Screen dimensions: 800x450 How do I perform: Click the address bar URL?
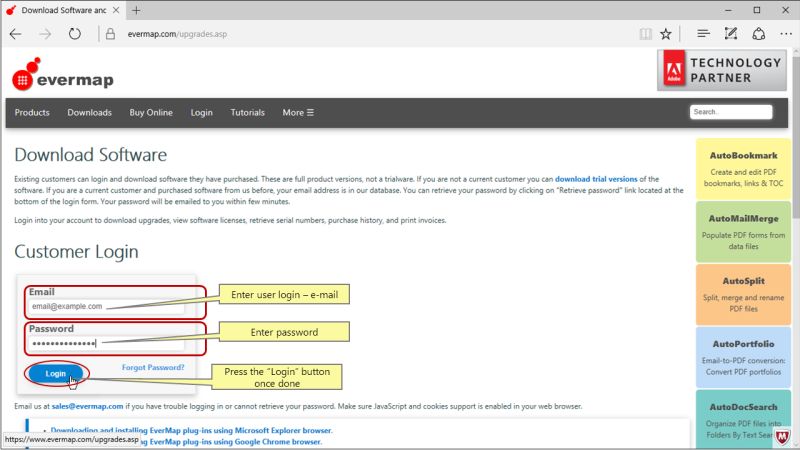tap(177, 34)
